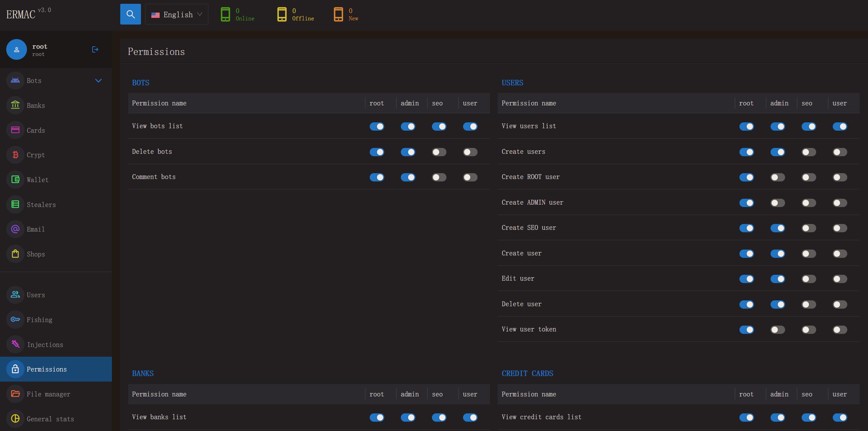868x431 pixels.
Task: Click the Injections syringe icon
Action: [15, 344]
